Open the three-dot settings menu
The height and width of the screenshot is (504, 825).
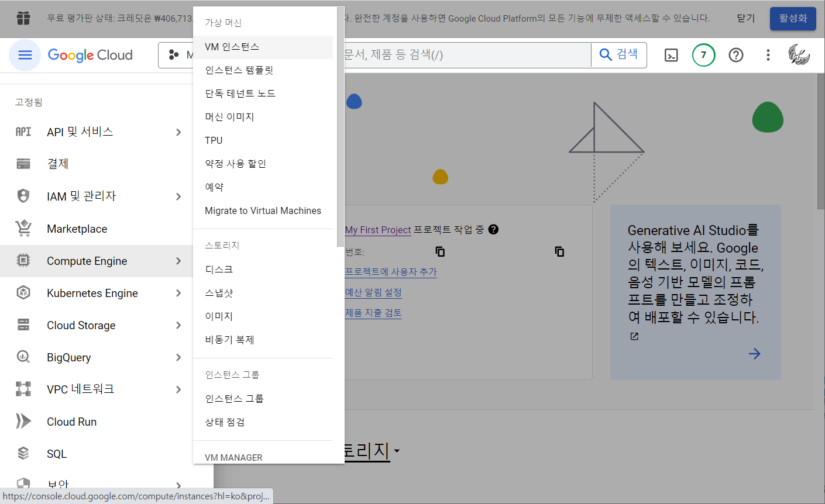click(x=768, y=55)
